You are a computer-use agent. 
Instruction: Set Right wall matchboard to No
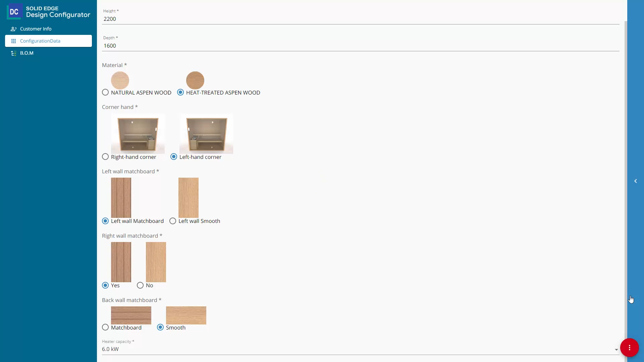pyautogui.click(x=140, y=285)
